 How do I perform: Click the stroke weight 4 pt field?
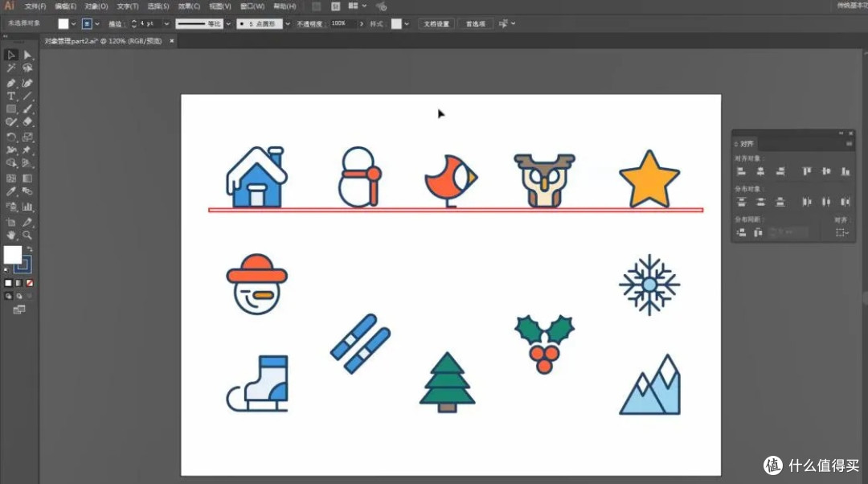150,24
